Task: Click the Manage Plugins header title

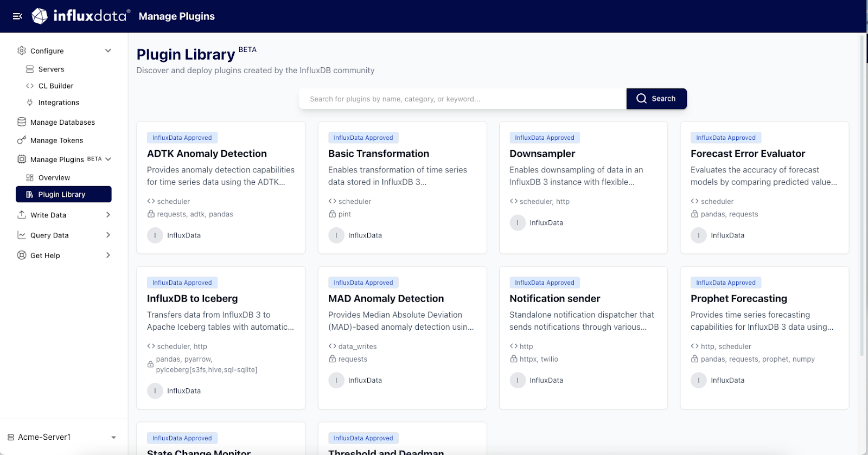Action: click(x=177, y=16)
